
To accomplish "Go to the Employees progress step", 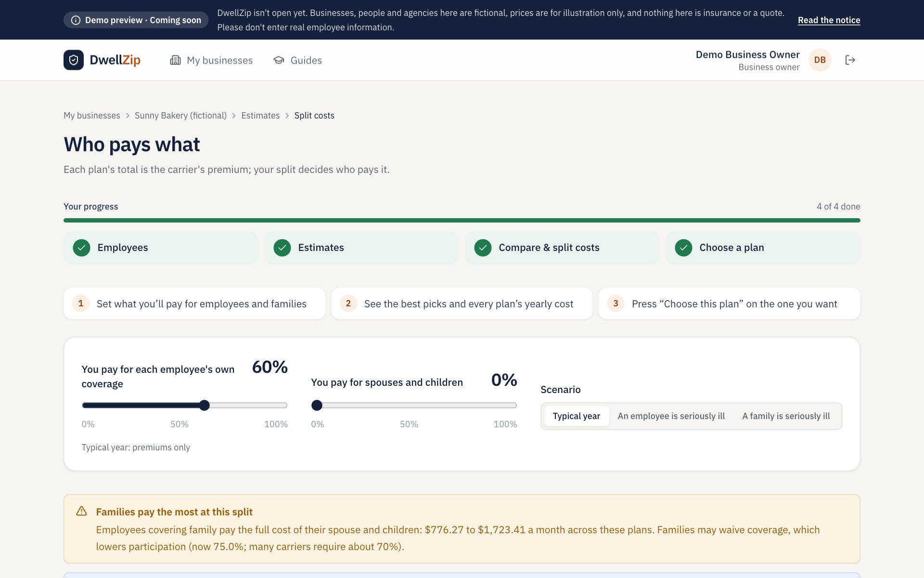I will coord(161,248).
